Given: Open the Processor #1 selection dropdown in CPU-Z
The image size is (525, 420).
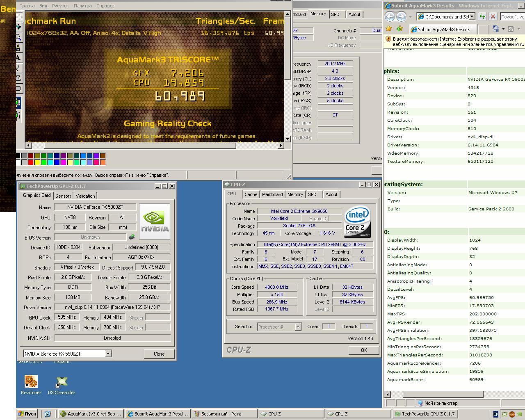Looking at the screenshot, I should click(x=298, y=327).
